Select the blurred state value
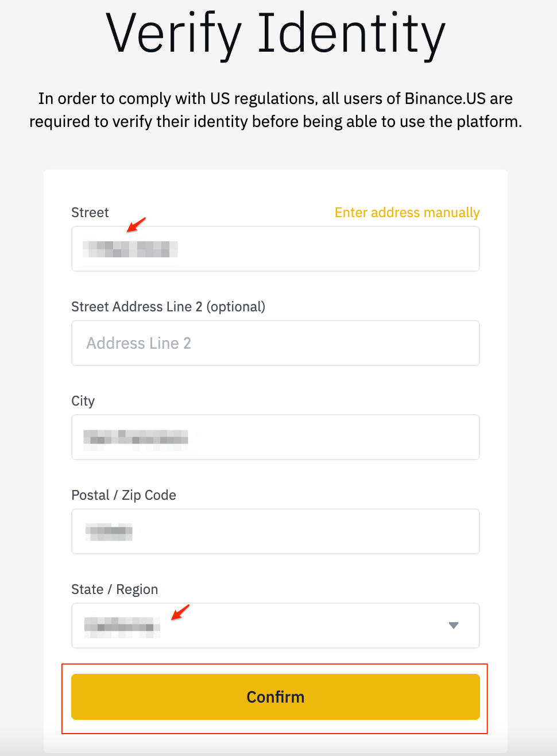 [122, 626]
